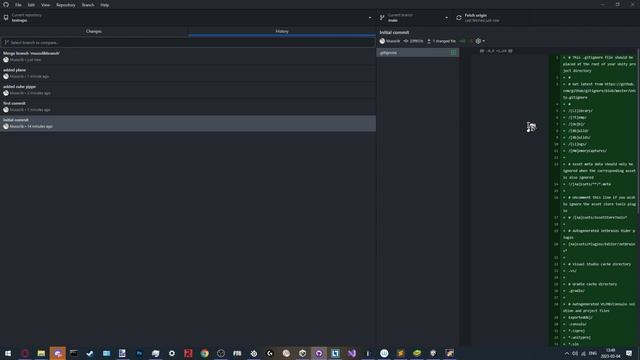The image size is (640, 360).
Task: Open the Settings gear on the taskbar
Action: (172, 353)
